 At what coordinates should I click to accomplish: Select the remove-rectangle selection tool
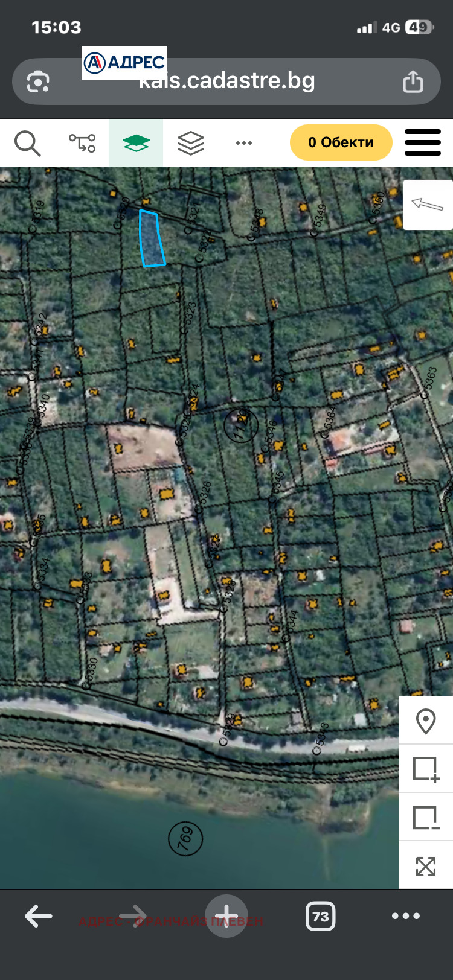point(426,818)
